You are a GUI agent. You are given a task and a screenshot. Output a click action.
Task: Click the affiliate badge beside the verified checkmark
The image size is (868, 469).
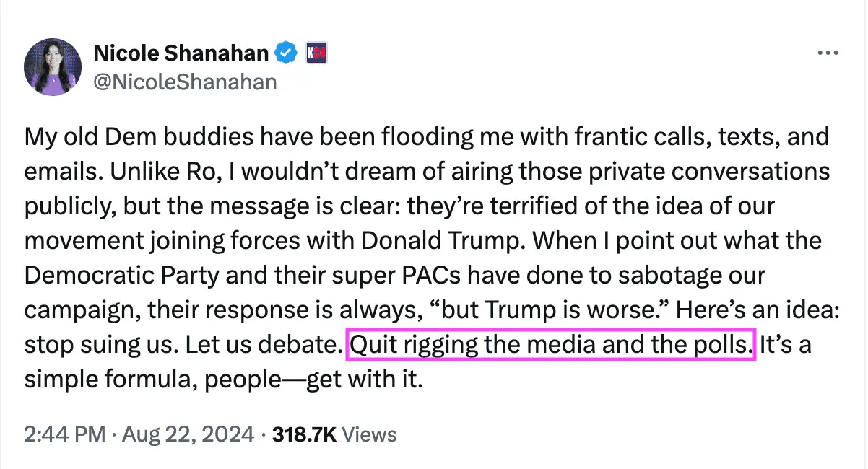click(x=317, y=53)
